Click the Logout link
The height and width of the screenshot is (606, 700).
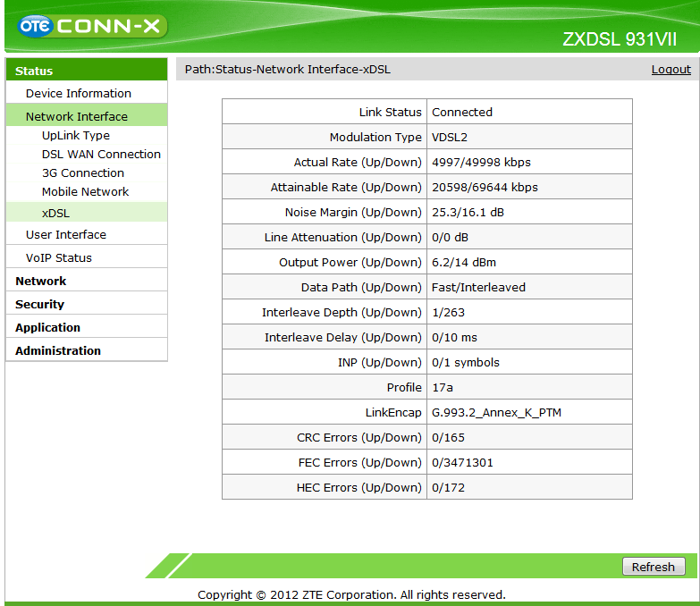click(x=670, y=69)
